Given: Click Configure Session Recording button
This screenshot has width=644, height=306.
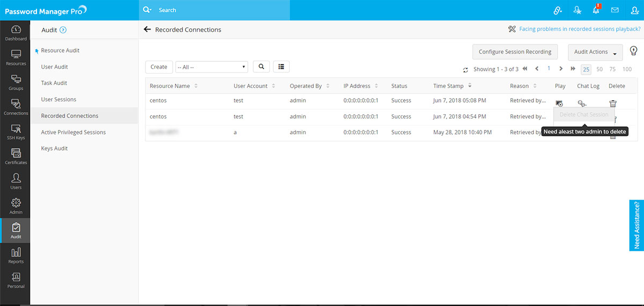Looking at the screenshot, I should pos(515,52).
